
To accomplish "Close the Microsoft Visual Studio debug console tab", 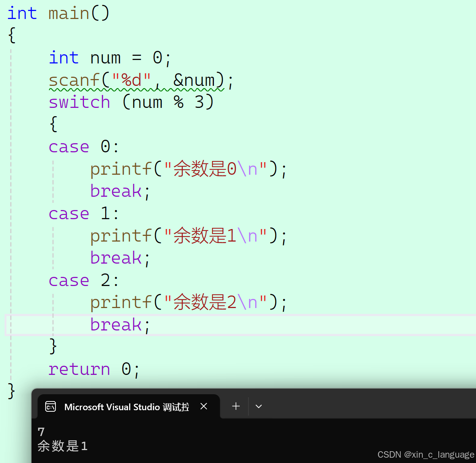I will coord(204,406).
